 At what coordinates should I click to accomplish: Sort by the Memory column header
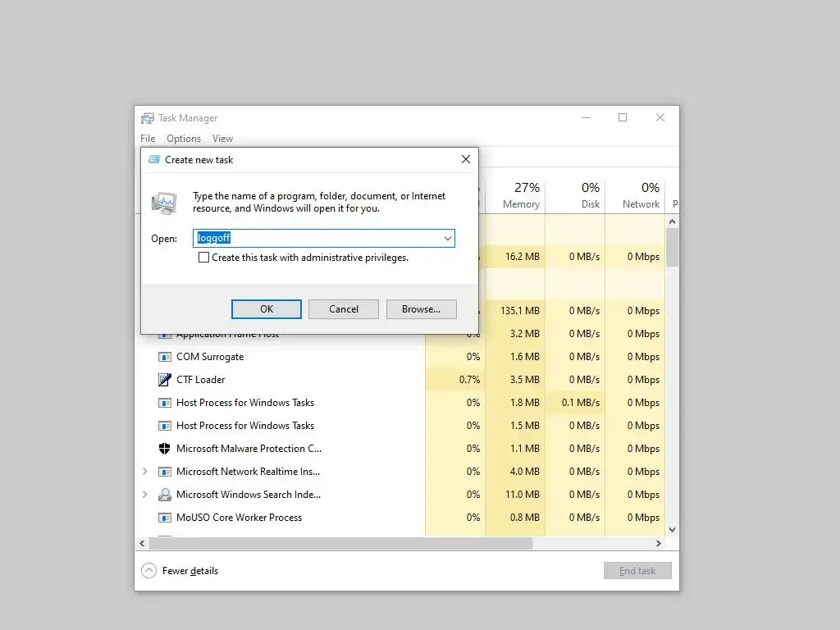[516, 195]
